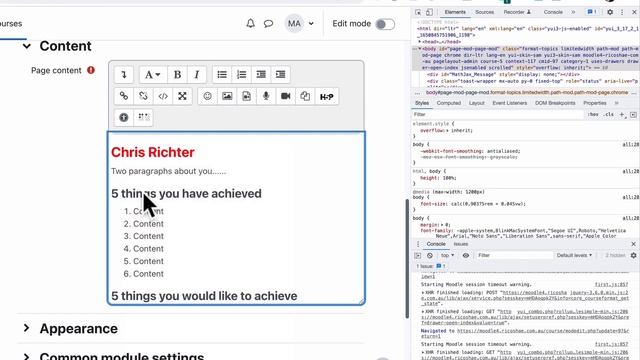Toggle the .cls element classes button

coord(609,115)
